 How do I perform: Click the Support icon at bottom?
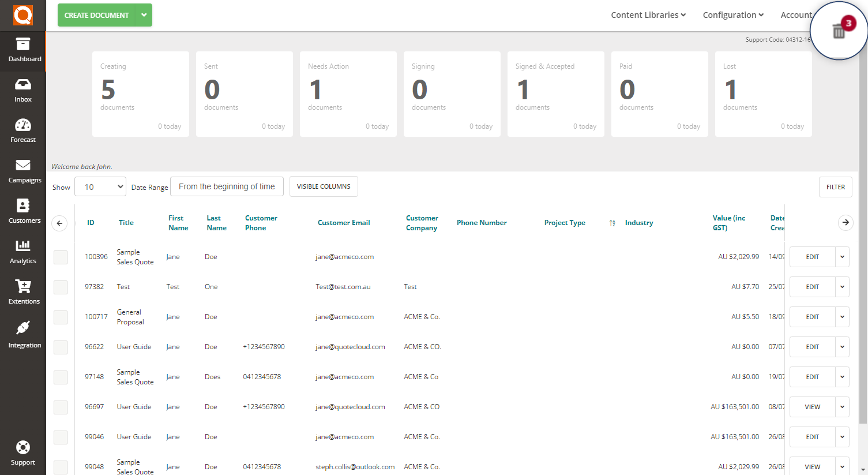click(x=22, y=452)
